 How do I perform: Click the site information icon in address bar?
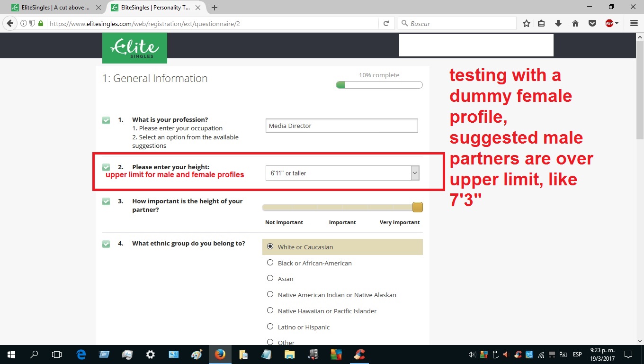(x=24, y=23)
